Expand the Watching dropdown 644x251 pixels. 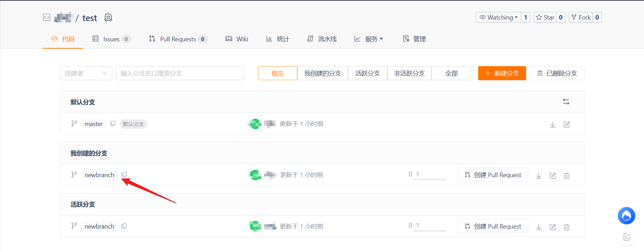[x=498, y=18]
